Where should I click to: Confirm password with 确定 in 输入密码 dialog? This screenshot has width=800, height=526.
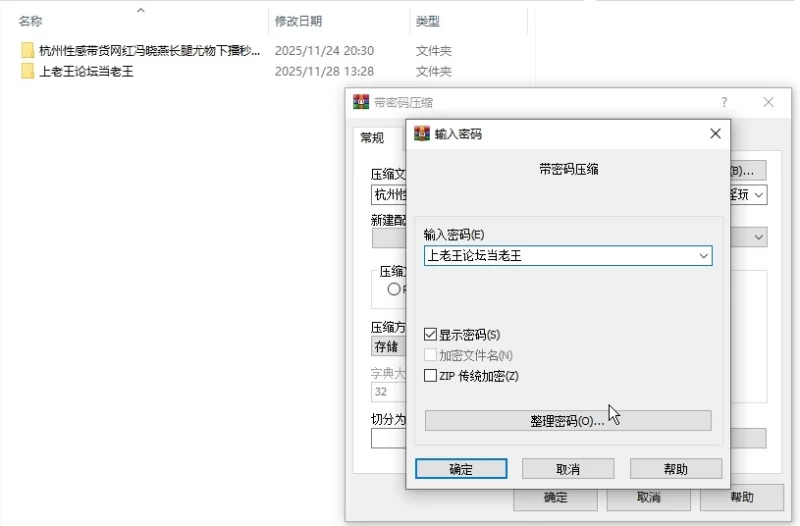click(461, 469)
